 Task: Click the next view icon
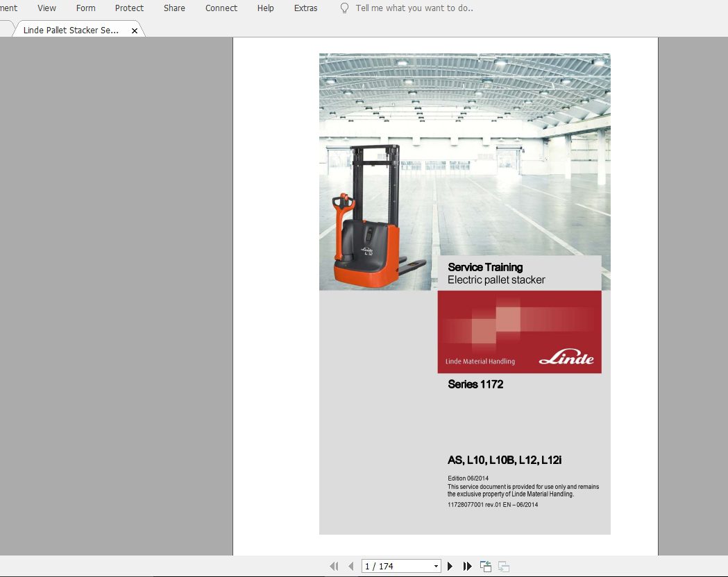pos(504,567)
